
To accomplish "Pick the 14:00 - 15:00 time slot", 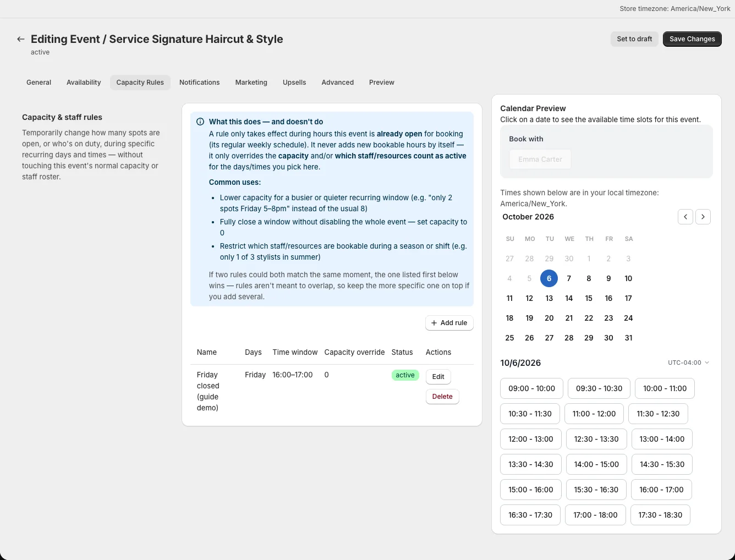I will point(596,464).
